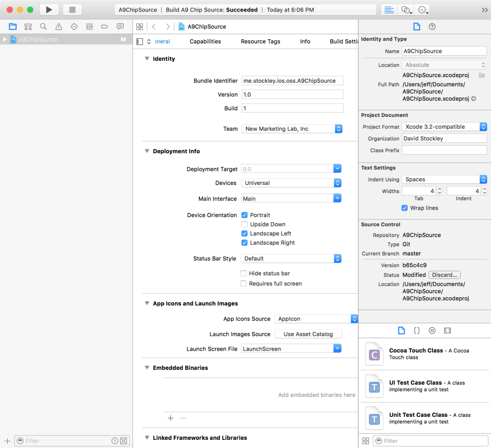The image size is (491, 448).
Task: Go back in editor history
Action: click(154, 26)
